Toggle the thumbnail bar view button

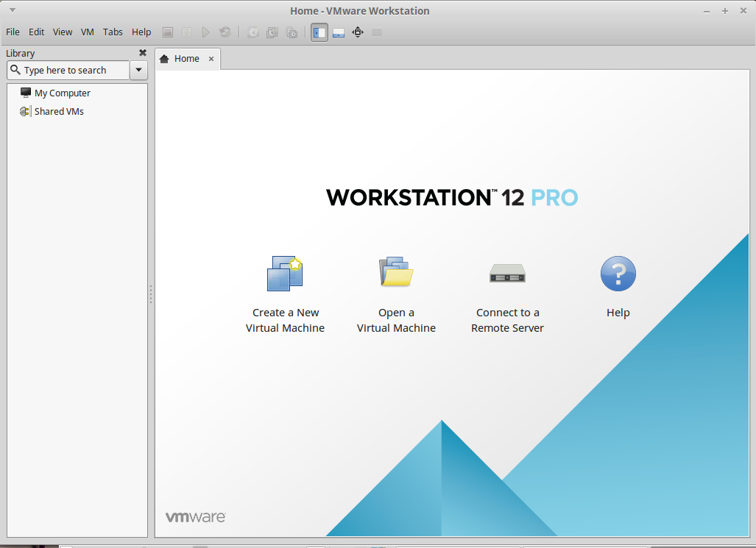pyautogui.click(x=339, y=32)
